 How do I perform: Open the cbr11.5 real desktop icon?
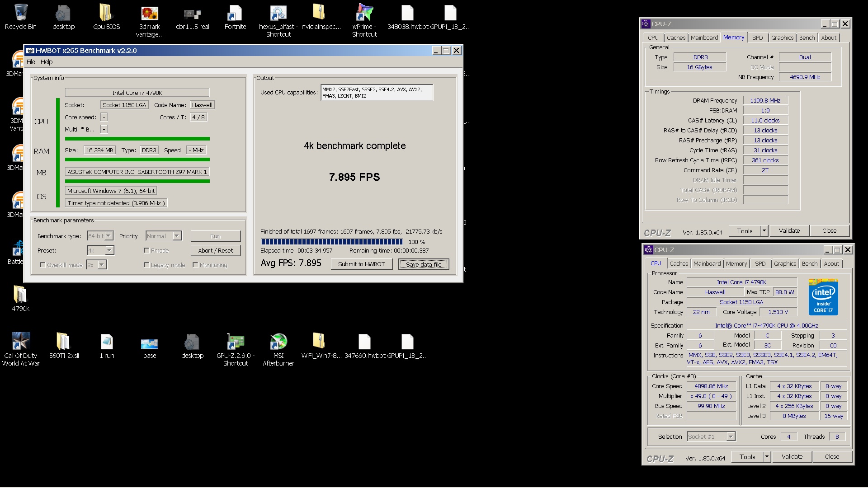click(193, 17)
